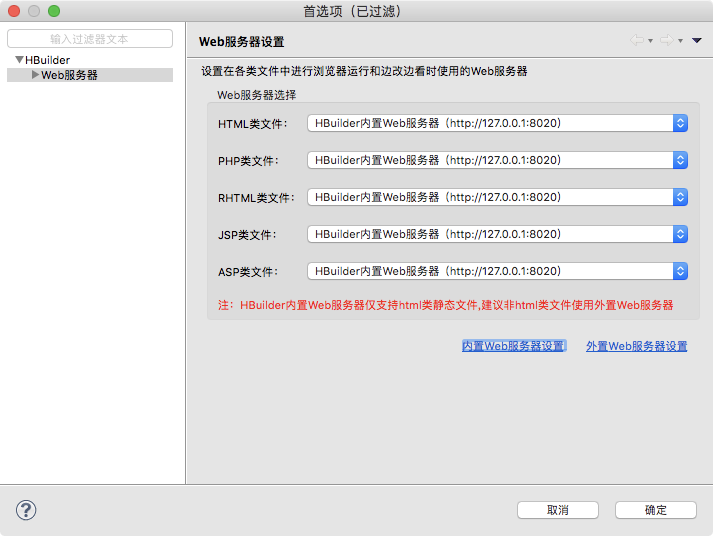The height and width of the screenshot is (536, 713).
Task: Go forward with the right arrow icon
Action: (x=667, y=40)
